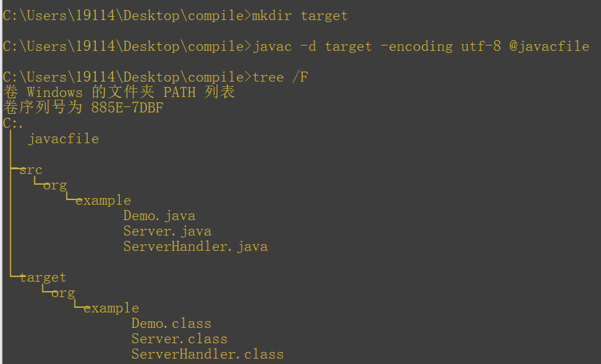The height and width of the screenshot is (364, 601).
Task: Click the src folder node
Action: [31, 169]
